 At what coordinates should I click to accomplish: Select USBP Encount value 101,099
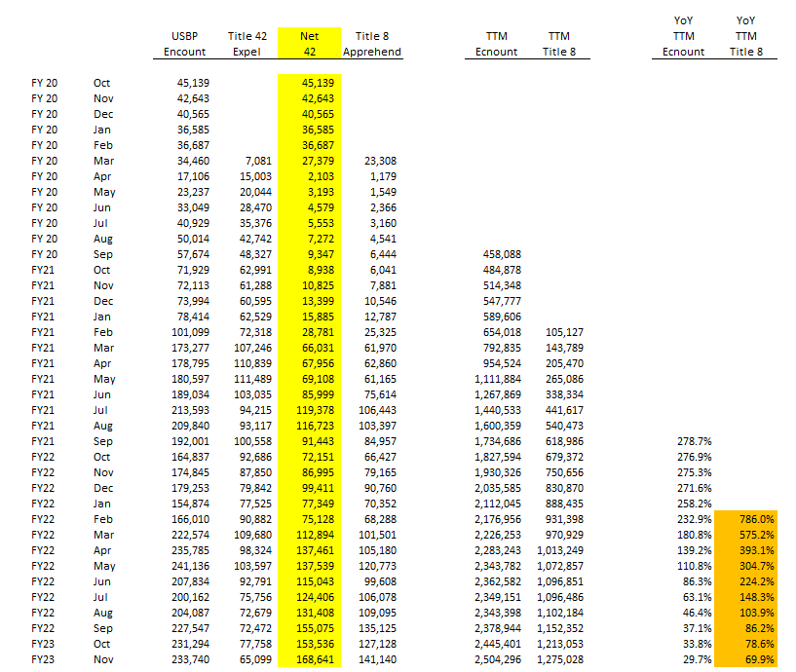coord(190,332)
